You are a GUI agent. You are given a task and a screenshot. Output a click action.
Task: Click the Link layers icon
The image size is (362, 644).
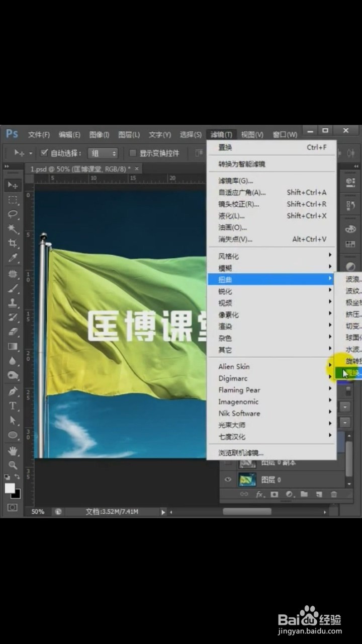tap(244, 495)
